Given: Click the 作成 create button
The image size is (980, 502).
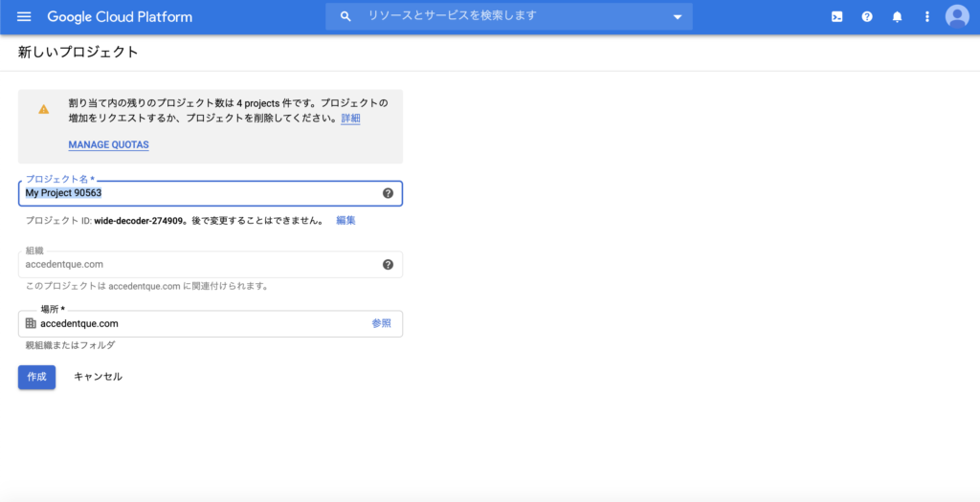Looking at the screenshot, I should coord(37,377).
